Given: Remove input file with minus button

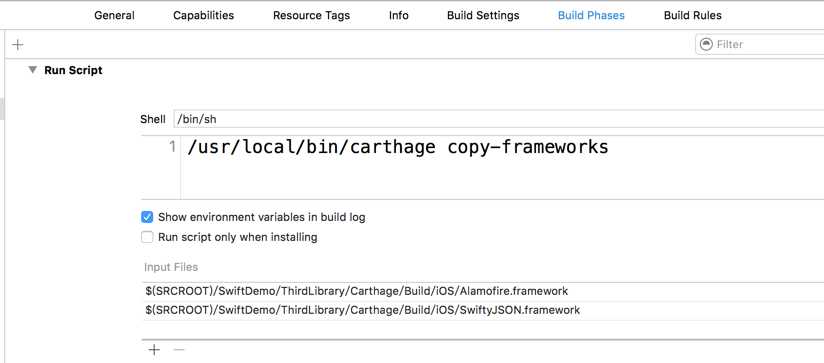Looking at the screenshot, I should tap(179, 350).
